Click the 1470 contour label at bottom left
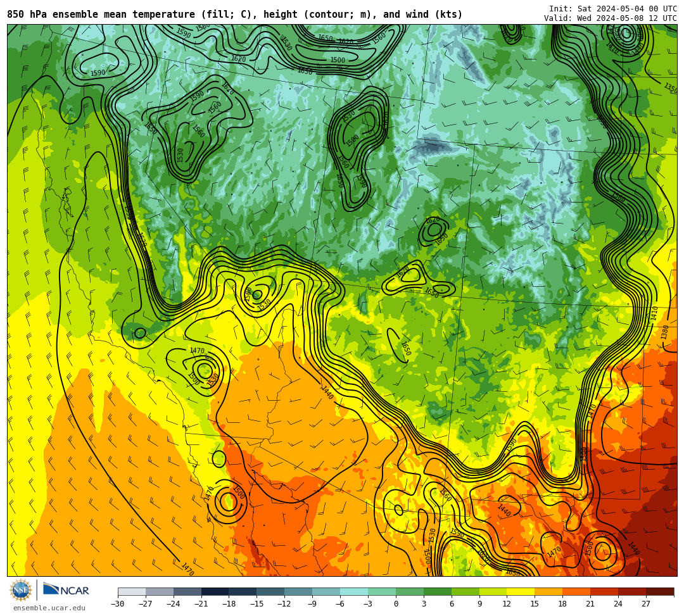 [187, 569]
